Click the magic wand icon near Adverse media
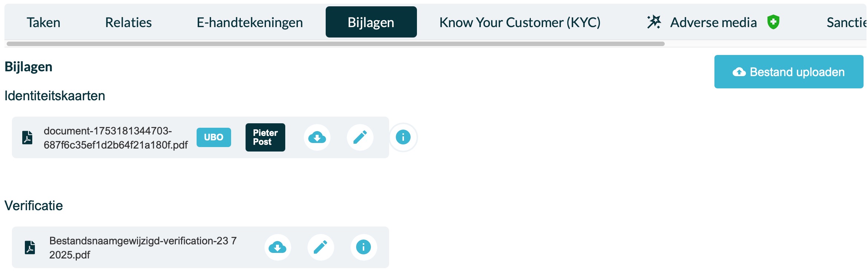The height and width of the screenshot is (280, 868). (x=654, y=22)
